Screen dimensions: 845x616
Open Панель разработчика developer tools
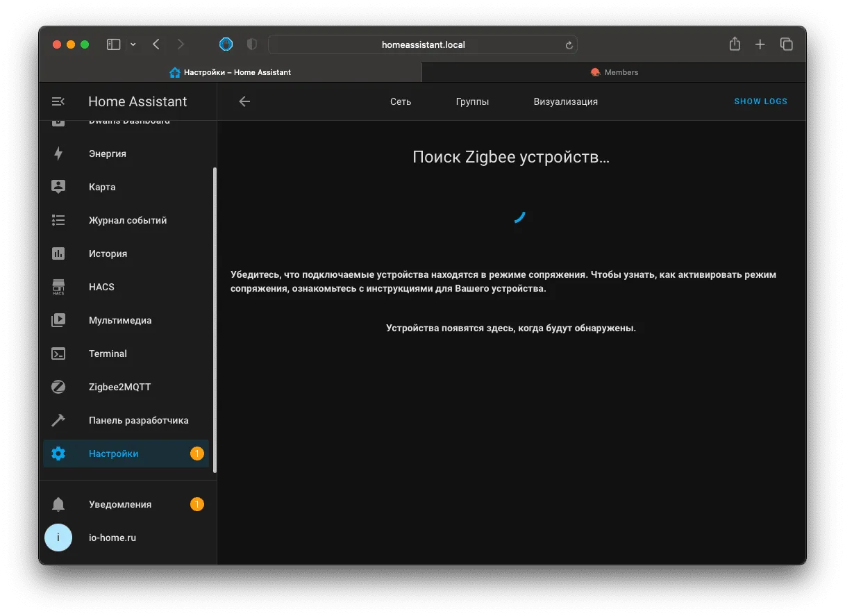point(126,420)
